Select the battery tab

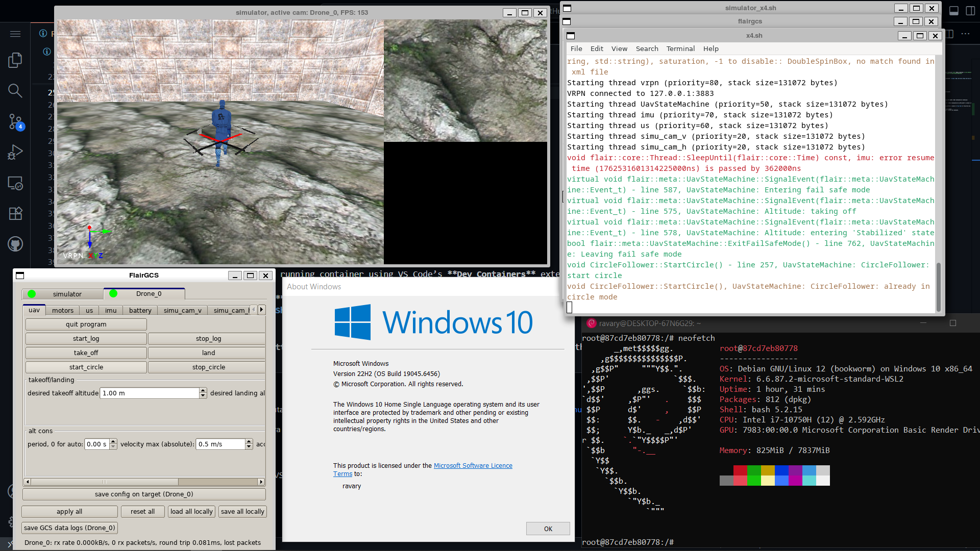coord(140,310)
